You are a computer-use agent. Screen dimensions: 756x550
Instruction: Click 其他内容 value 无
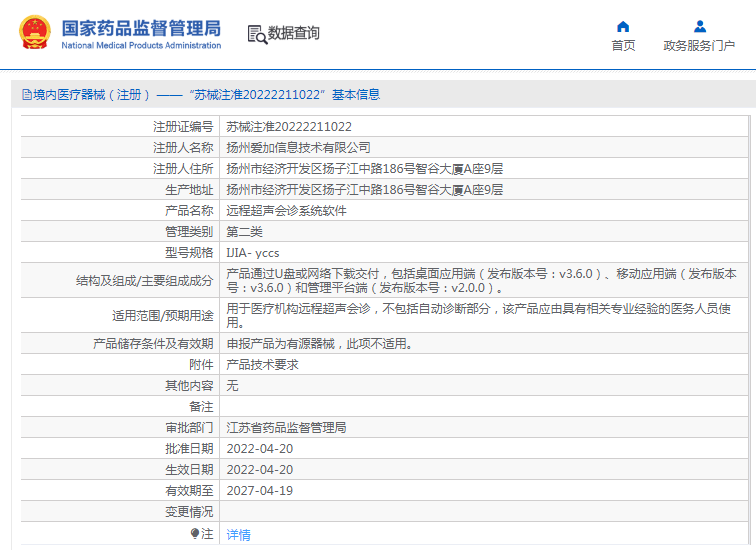(232, 386)
